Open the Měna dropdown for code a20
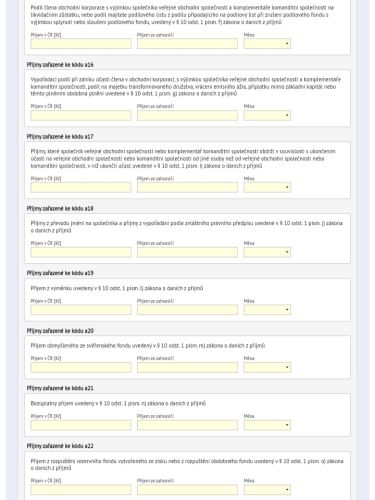375x500 pixels. pyautogui.click(x=267, y=367)
